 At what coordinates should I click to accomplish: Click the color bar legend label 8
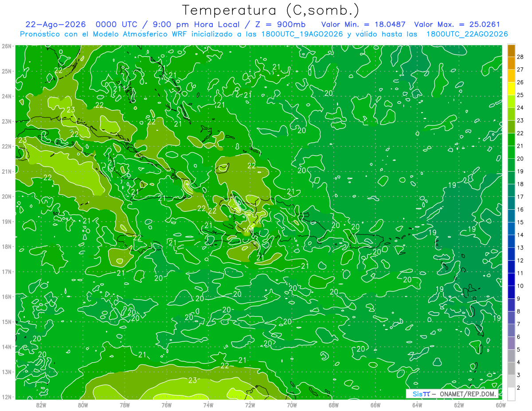(x=519, y=311)
